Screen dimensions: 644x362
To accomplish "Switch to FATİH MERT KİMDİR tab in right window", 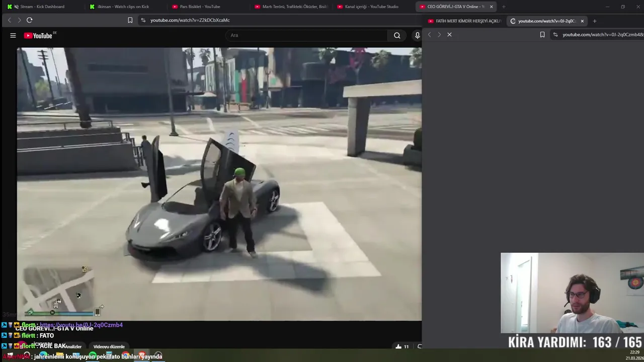I will (464, 21).
